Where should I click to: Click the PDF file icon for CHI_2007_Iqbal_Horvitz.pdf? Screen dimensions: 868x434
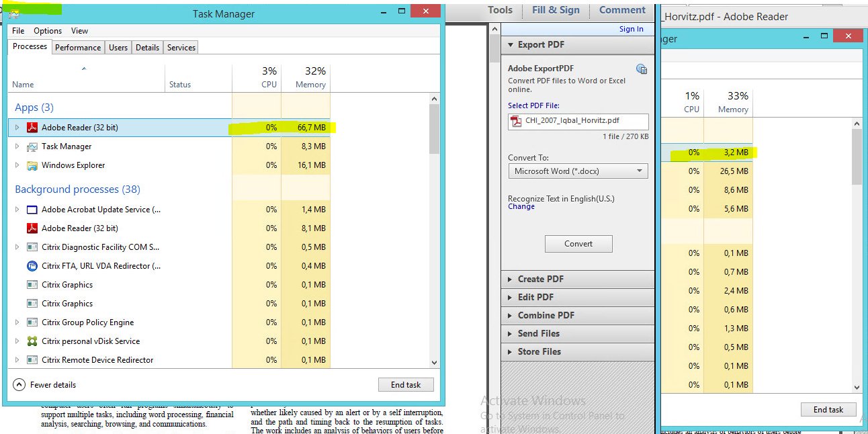pos(516,121)
